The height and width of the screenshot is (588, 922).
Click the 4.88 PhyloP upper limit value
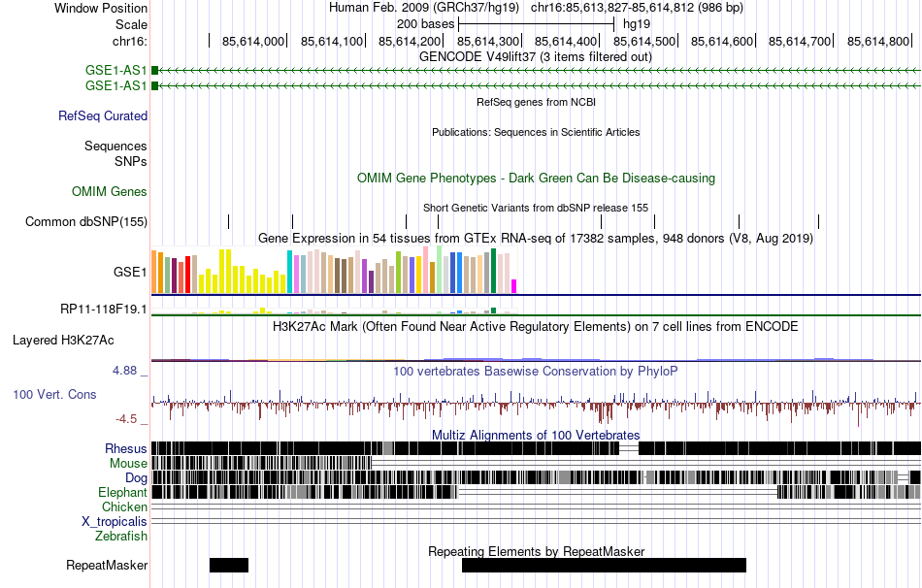click(x=124, y=371)
